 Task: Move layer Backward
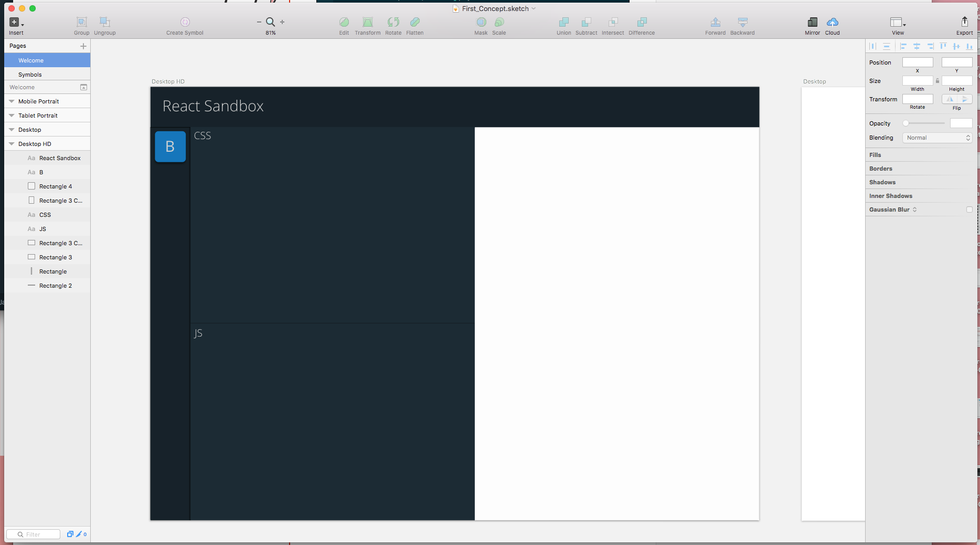[743, 22]
